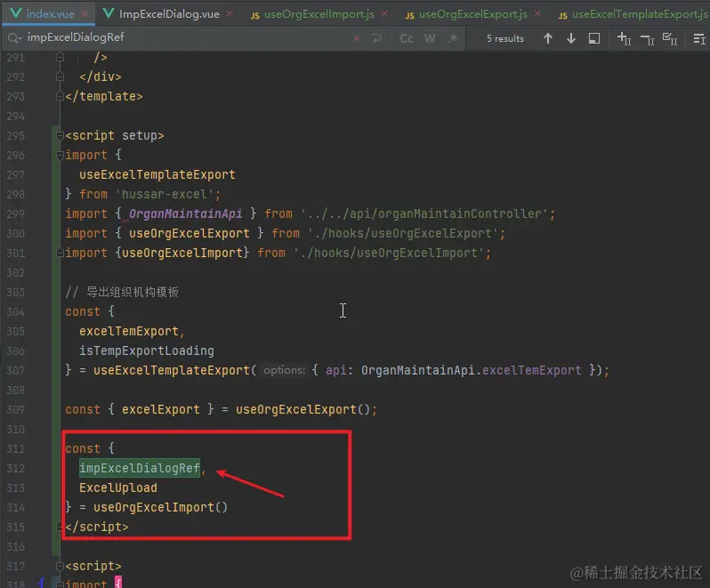Click isTempExportLoading on line 306
Screen dimensions: 710x588
pyautogui.click(x=146, y=350)
